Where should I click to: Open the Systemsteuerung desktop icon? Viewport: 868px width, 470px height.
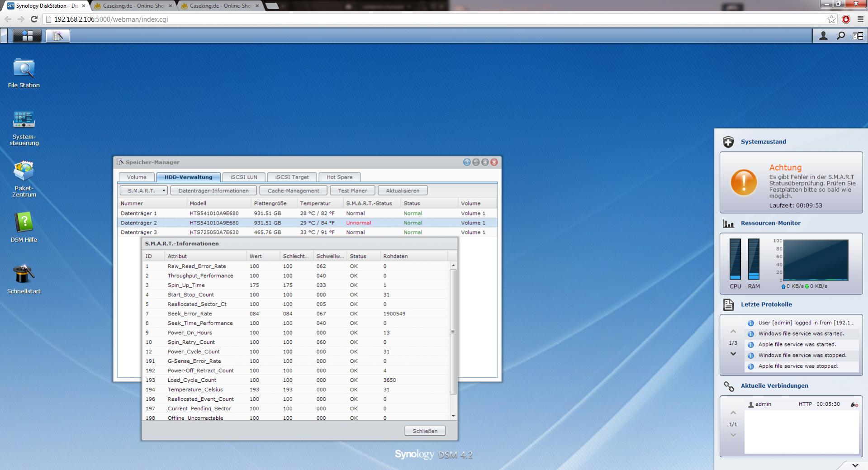coord(24,128)
